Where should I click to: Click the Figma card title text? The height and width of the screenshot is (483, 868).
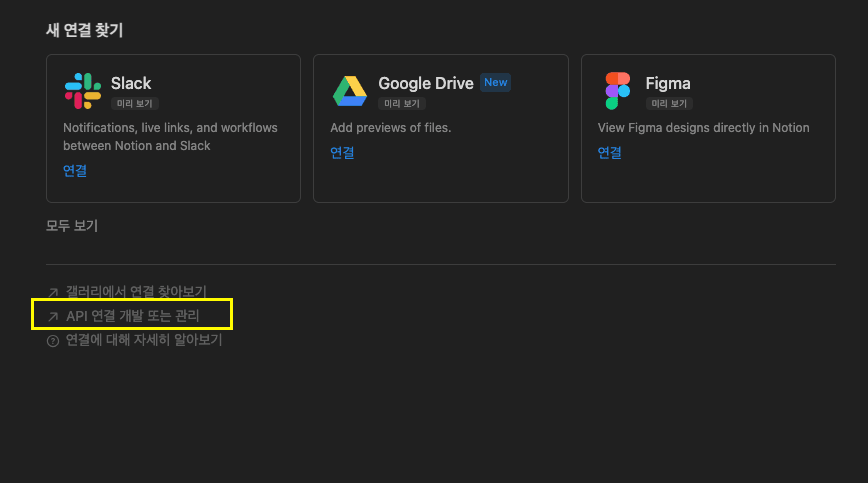(667, 83)
